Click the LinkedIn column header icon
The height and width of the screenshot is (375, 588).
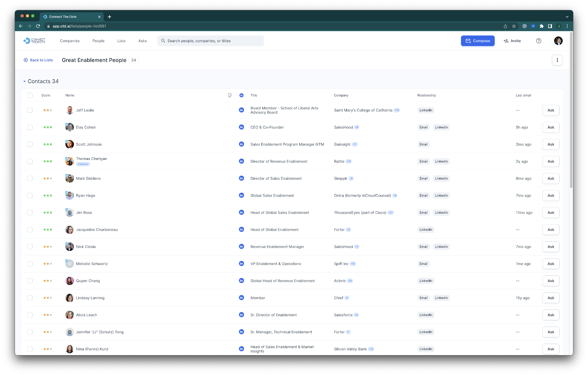click(241, 95)
